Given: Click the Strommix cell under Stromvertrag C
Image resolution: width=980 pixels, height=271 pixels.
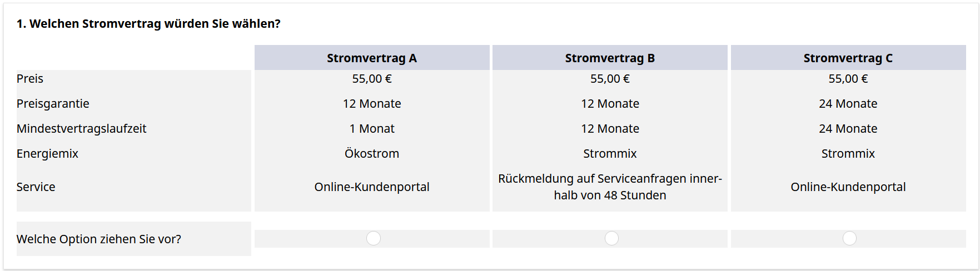Looking at the screenshot, I should (848, 154).
